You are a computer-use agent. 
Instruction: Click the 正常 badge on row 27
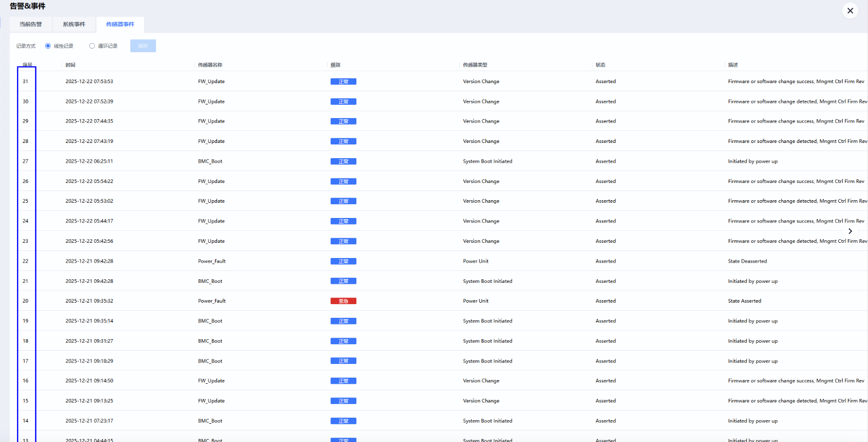pyautogui.click(x=343, y=162)
